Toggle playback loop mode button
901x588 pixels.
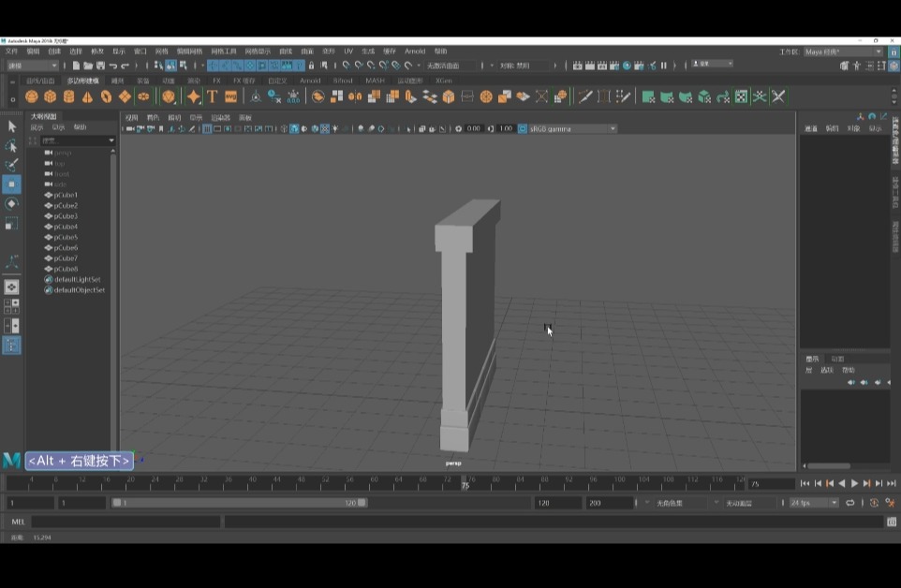tap(850, 503)
